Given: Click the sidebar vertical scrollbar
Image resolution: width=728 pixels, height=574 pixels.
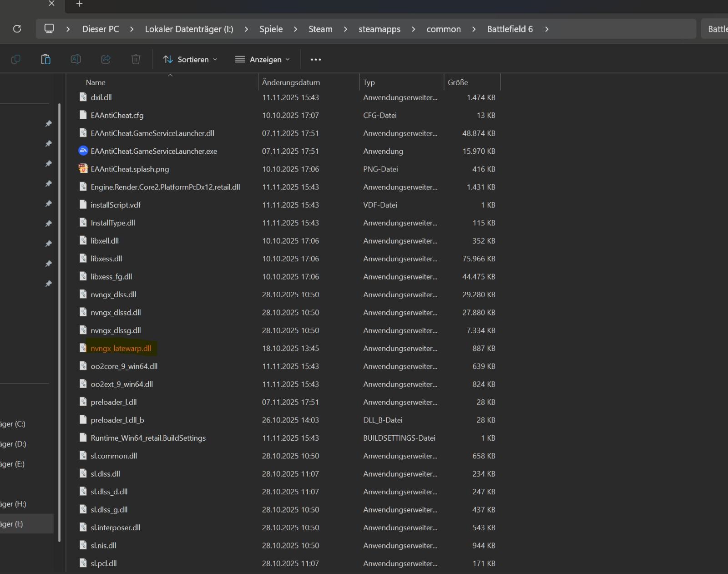Looking at the screenshot, I should pyautogui.click(x=60, y=322).
